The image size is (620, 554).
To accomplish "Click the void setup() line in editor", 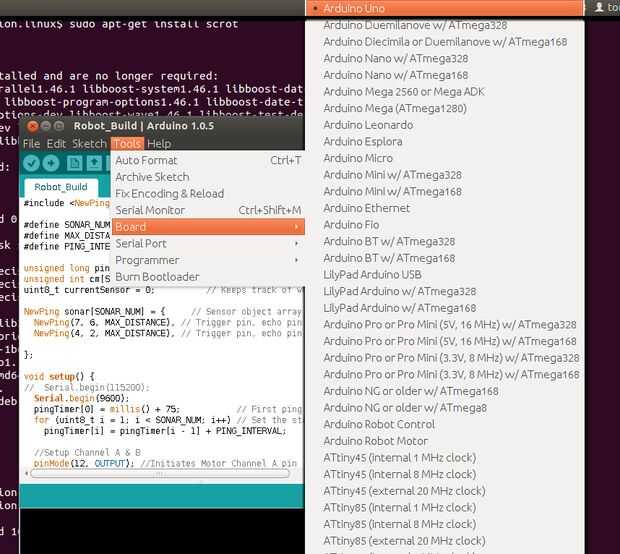I will (x=59, y=376).
